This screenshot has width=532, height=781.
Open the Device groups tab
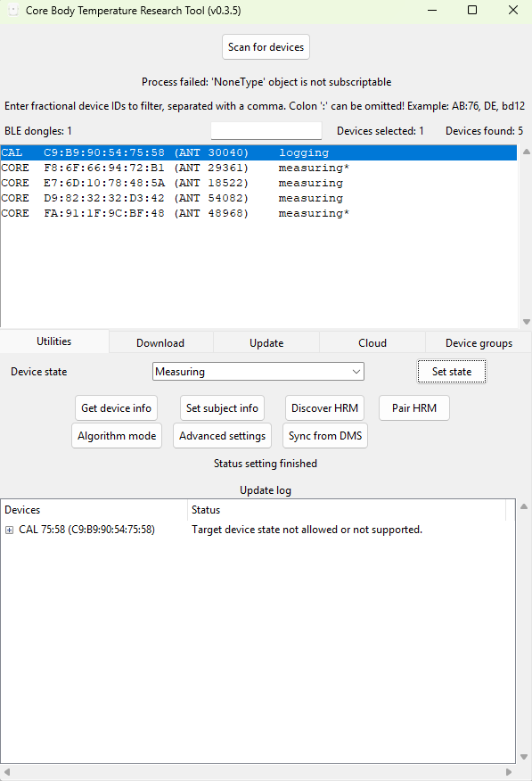pyautogui.click(x=479, y=343)
